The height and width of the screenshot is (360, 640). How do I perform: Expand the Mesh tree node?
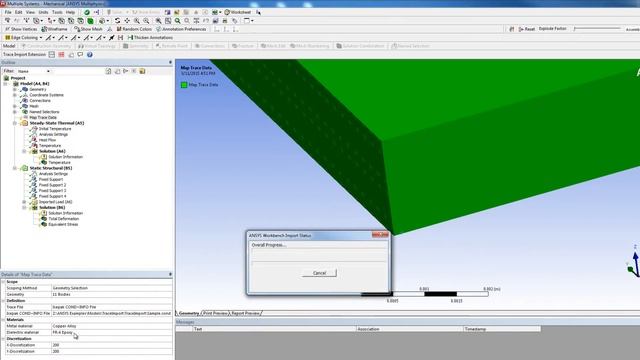15,106
